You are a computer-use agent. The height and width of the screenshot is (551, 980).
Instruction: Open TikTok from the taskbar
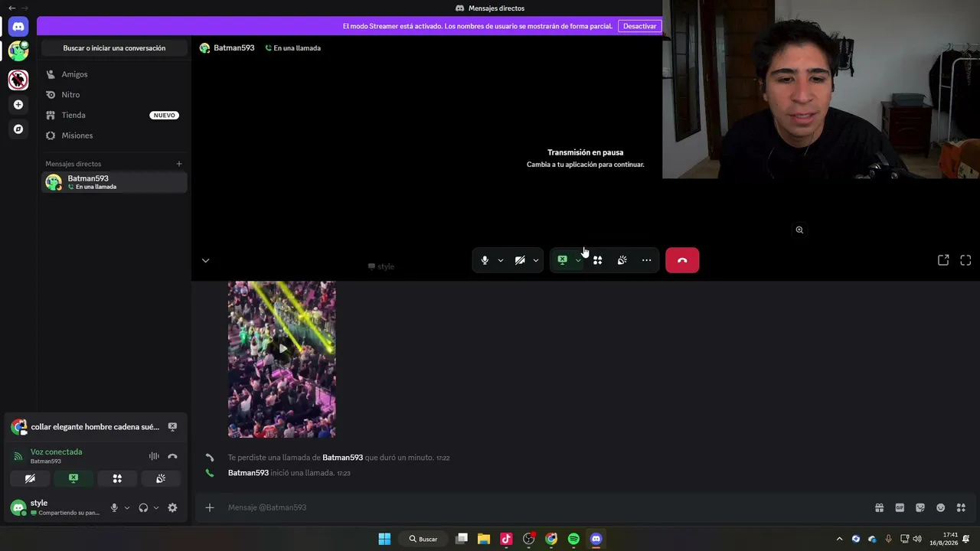pyautogui.click(x=506, y=539)
